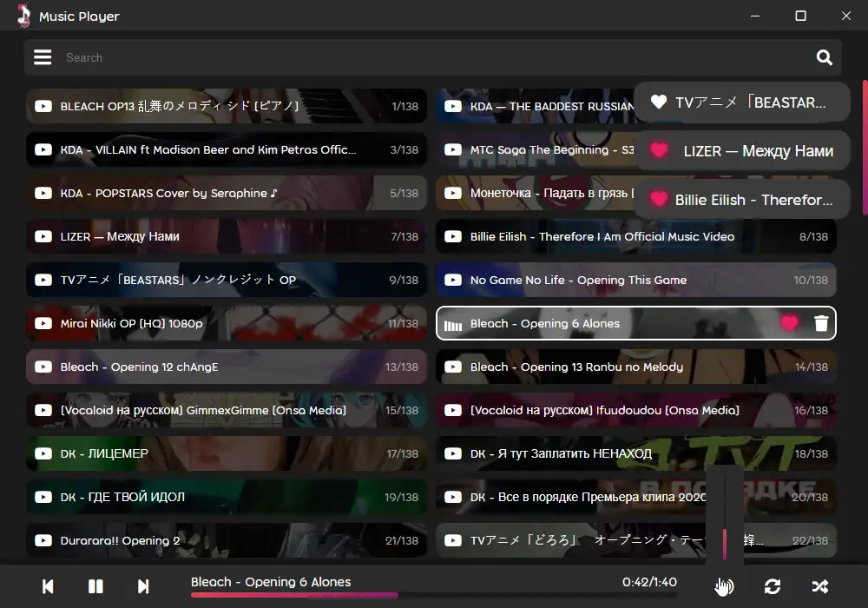Click YouTube icon on LIZER — Между Нами row
This screenshot has height=608, width=868.
(43, 236)
